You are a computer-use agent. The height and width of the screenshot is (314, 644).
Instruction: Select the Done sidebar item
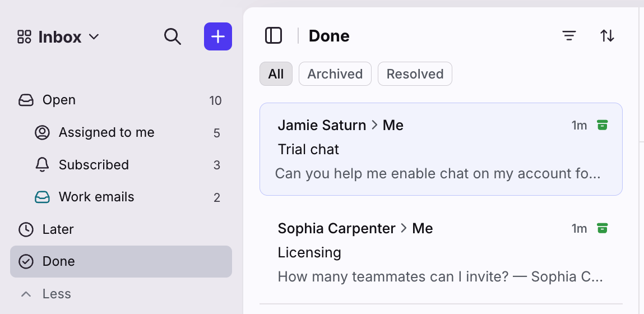click(121, 261)
